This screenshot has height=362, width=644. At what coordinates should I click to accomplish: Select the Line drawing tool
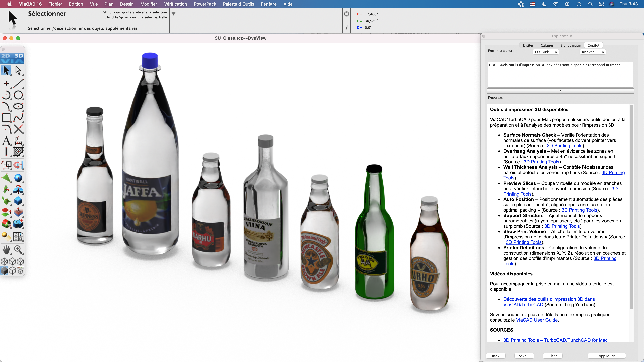tap(18, 83)
